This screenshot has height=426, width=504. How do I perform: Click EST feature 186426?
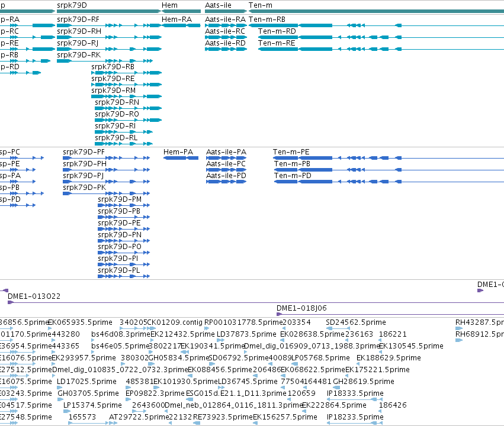point(393,406)
